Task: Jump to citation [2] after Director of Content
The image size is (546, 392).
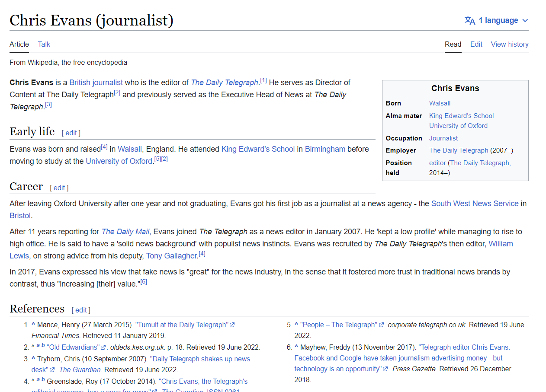Action: 117,92
